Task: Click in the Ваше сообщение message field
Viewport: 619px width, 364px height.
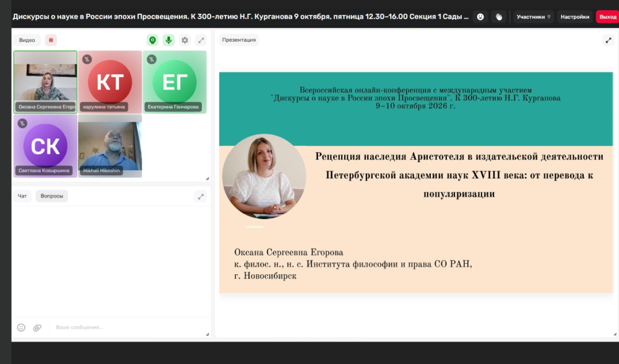Action: click(x=128, y=327)
